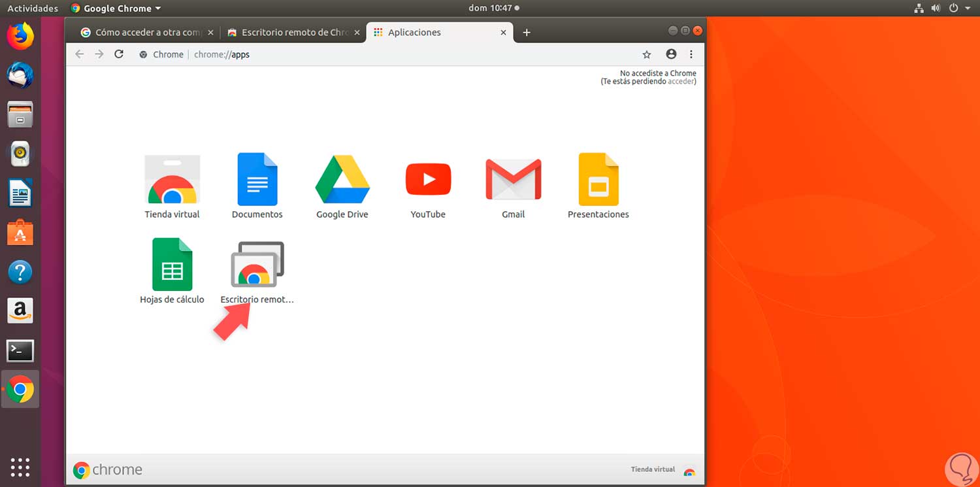Open Firefox from the Ubuntu dock
The height and width of the screenshot is (487, 980).
pyautogui.click(x=20, y=37)
